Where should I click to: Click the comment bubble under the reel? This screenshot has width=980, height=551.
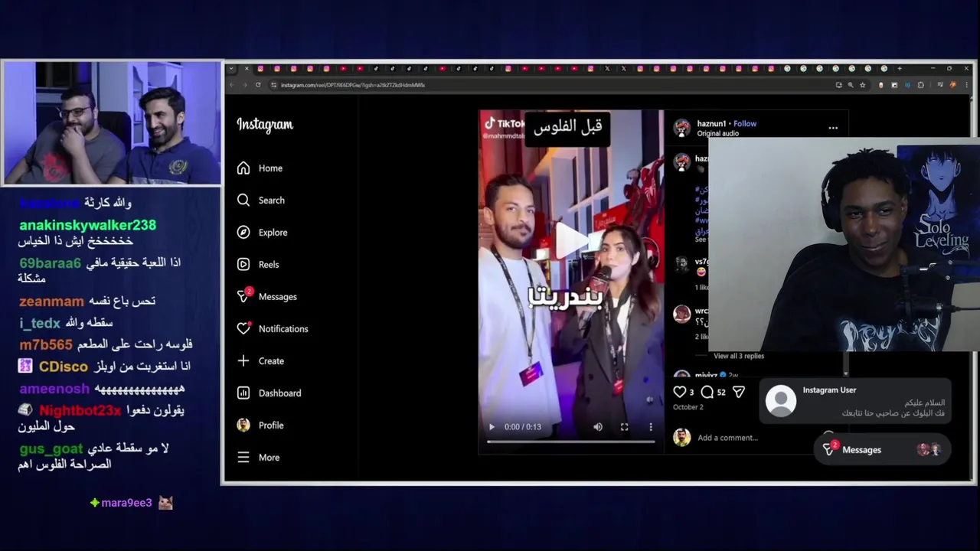point(707,392)
